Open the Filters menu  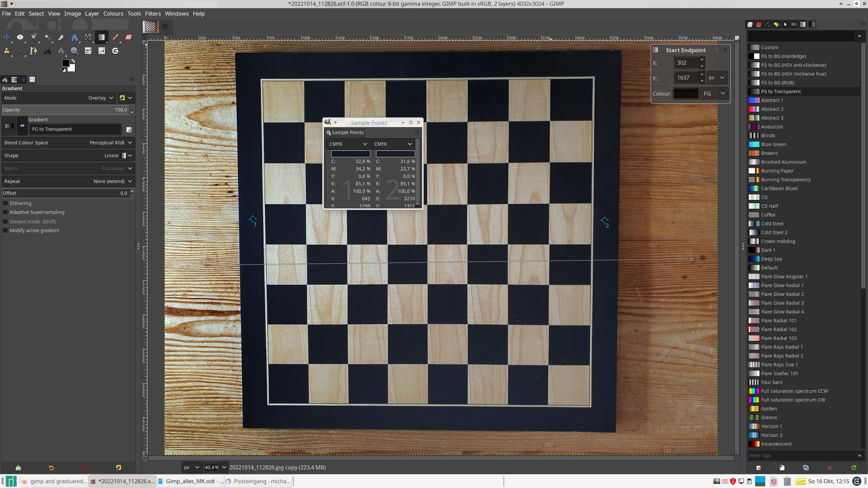coord(153,14)
